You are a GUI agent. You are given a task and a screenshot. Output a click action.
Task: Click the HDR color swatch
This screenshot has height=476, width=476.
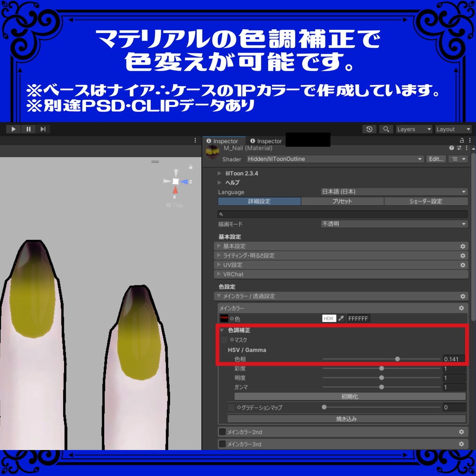pos(329,318)
